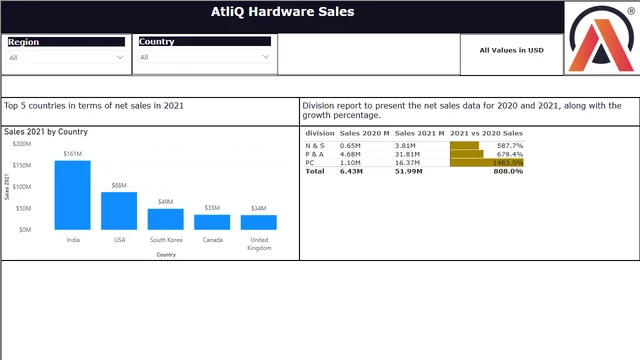The image size is (640, 360).
Task: Click the 'AtliQ Hardware Sales' title
Action: 282,11
